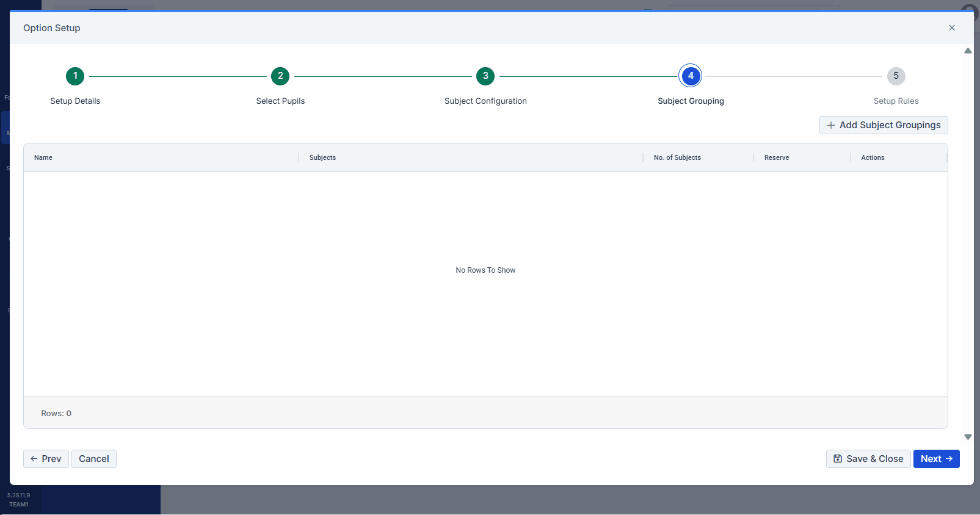Click Save & Close button
Viewport: 980px width, 515px height.
868,459
